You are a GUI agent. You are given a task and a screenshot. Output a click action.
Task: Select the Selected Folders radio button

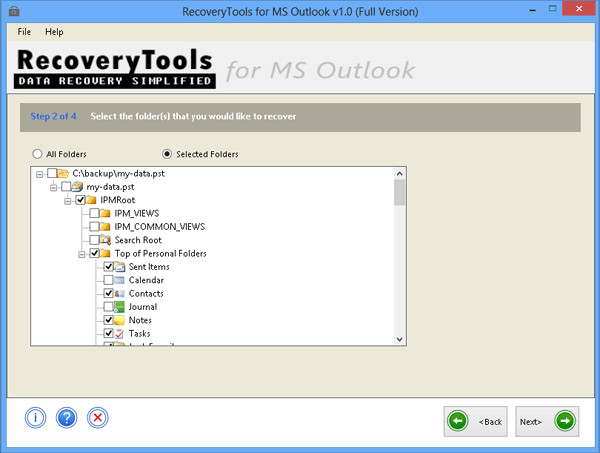167,154
